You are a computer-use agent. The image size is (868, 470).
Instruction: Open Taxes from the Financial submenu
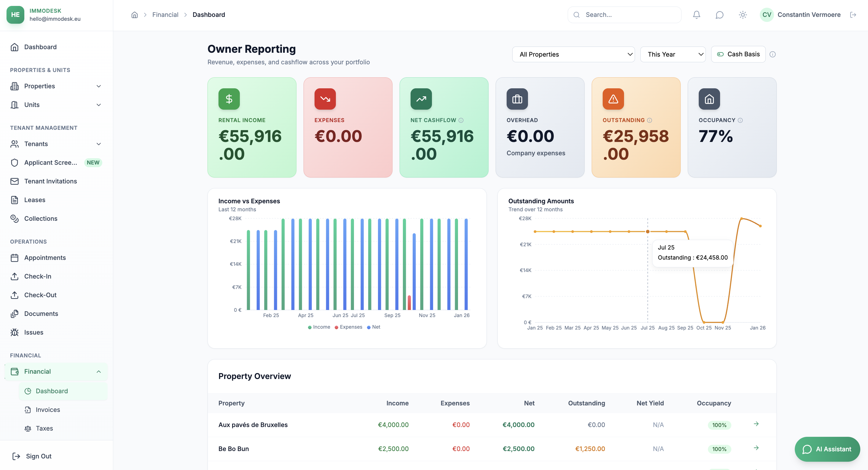[44, 428]
